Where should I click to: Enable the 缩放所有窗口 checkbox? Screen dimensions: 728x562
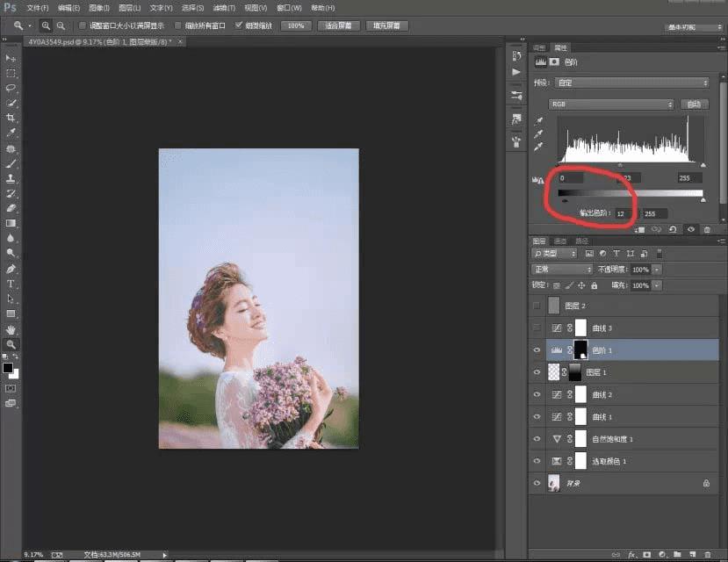click(x=178, y=26)
